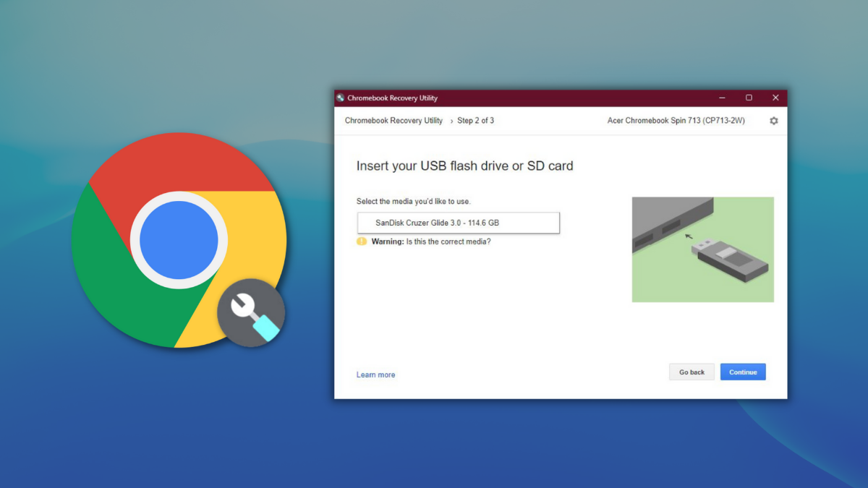Click the Acer Chromebook Spin 713 label

675,121
